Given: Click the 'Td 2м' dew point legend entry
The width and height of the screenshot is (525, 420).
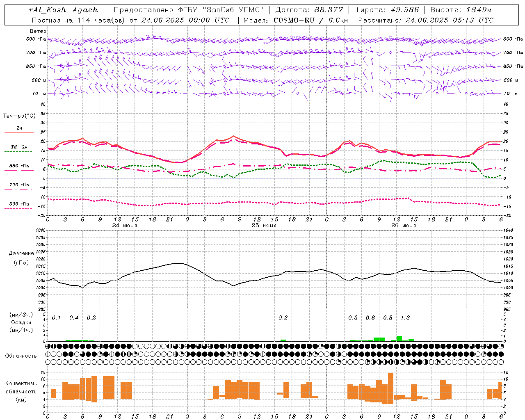Looking at the screenshot, I should (19, 147).
